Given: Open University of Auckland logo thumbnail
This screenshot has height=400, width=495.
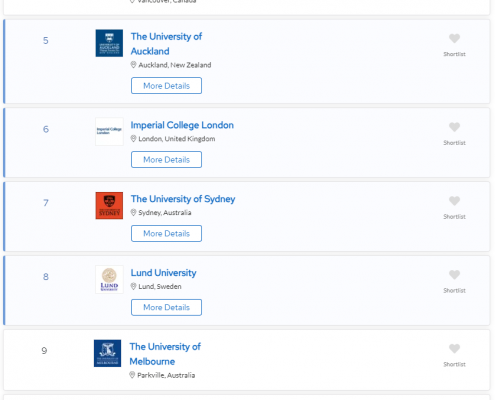Looking at the screenshot, I should tap(109, 43).
